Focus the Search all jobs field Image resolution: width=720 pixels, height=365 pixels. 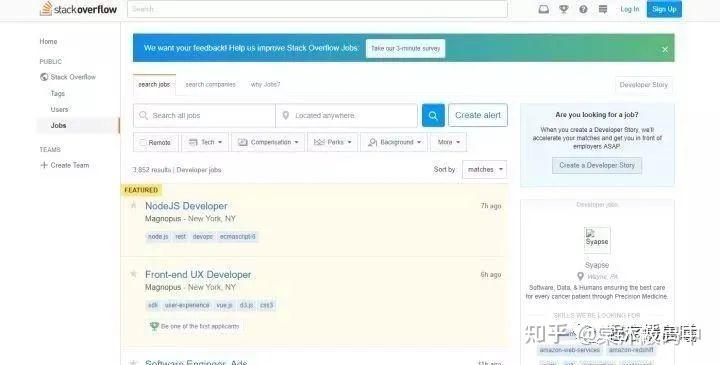[x=204, y=115]
